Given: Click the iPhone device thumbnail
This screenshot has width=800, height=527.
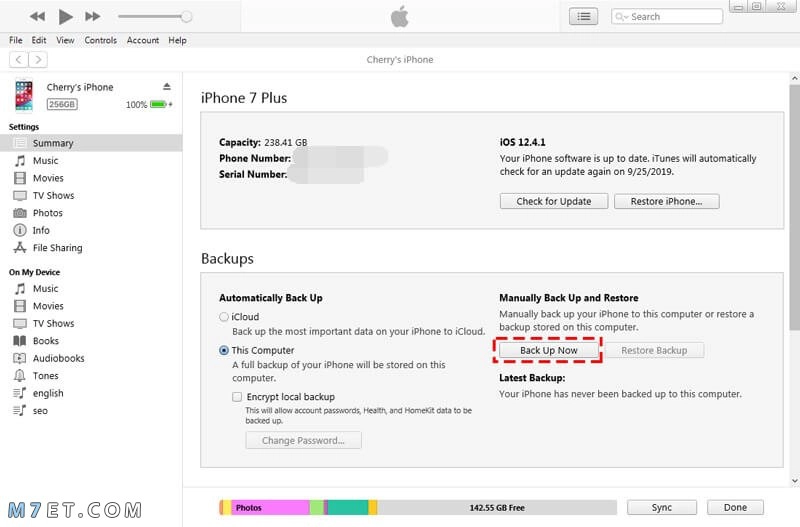Looking at the screenshot, I should point(24,95).
